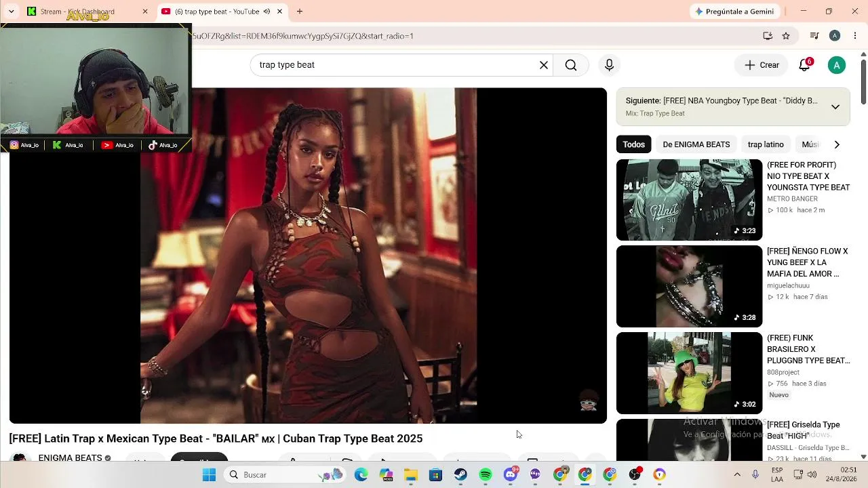The image size is (868, 488).
Task: Open the ENIGMA BEATS channel avatar
Action: tap(20, 458)
